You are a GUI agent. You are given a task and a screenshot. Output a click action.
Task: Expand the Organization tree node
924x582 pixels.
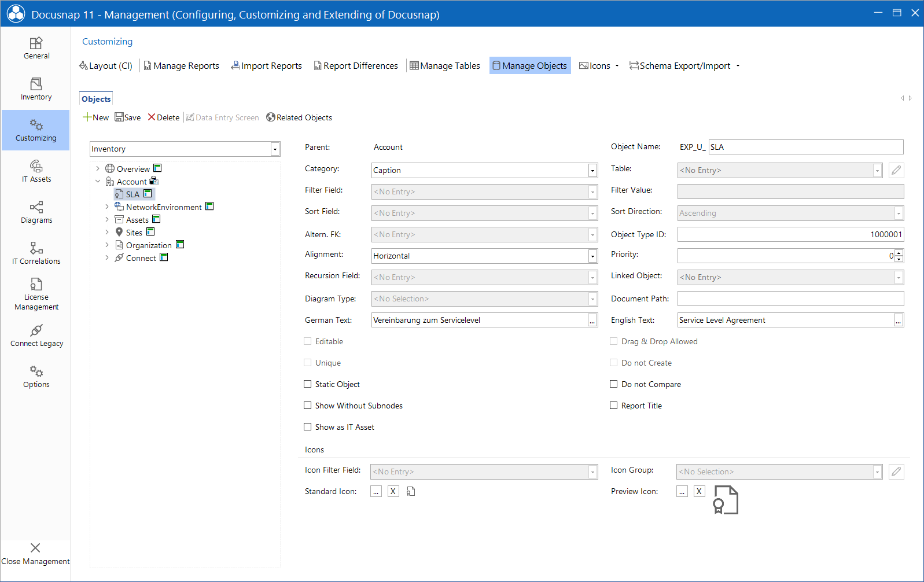tap(107, 245)
